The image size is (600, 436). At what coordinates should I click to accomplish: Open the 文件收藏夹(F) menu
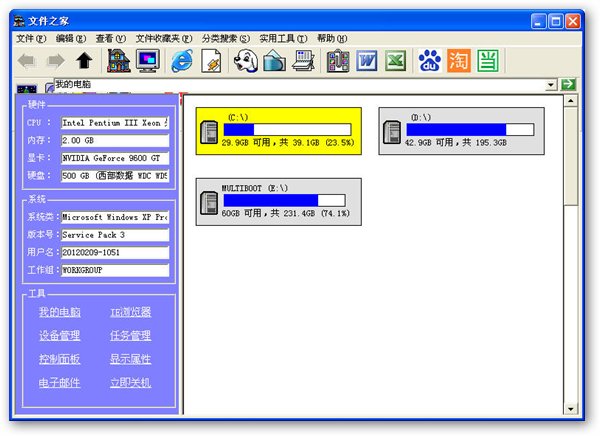coord(164,39)
